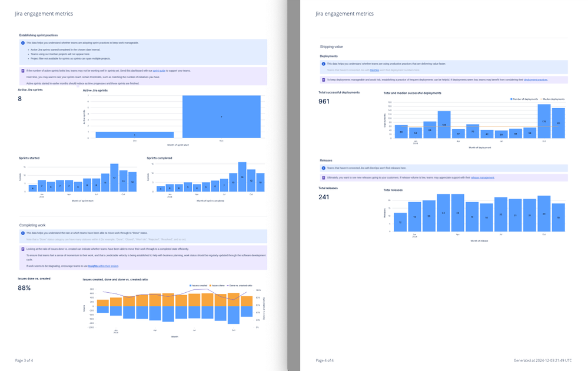Click the Jira engagement metrics header on page 3

pyautogui.click(x=44, y=14)
